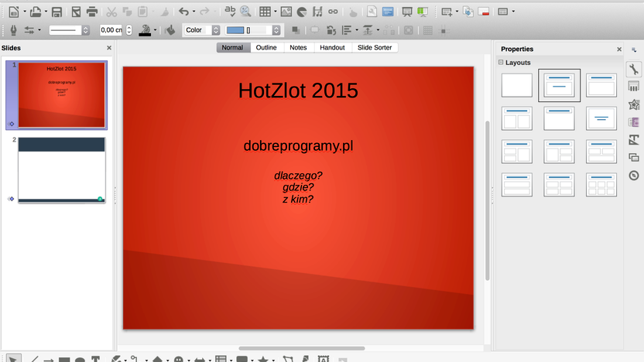Insert an image

pos(286,12)
